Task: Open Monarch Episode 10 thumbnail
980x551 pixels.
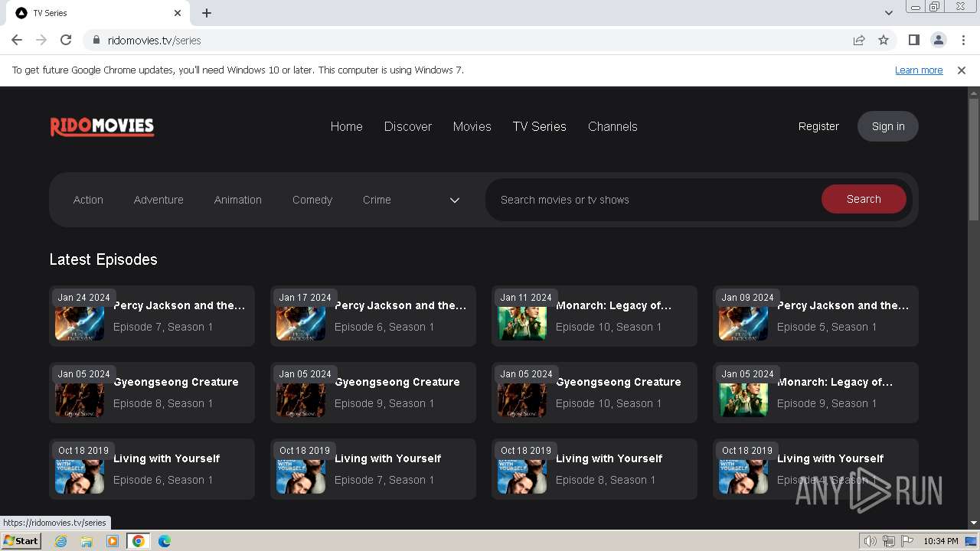Action: (522, 324)
